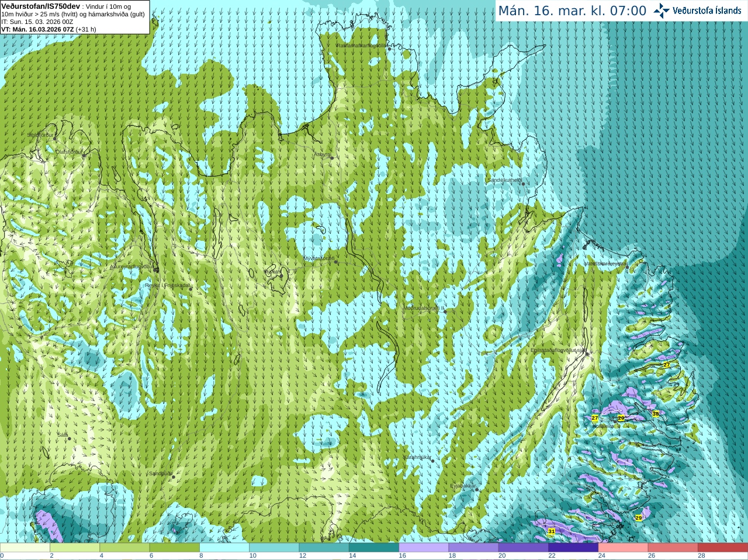Select the Sandbúðir station marker
This screenshot has width=748, height=560.
click(173, 477)
